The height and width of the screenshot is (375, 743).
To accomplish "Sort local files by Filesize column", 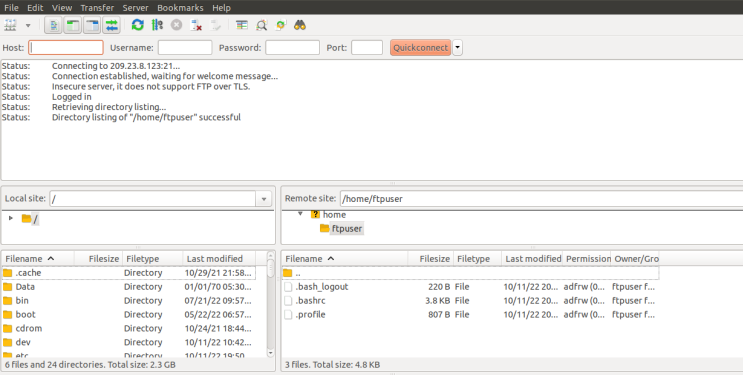I will [x=98, y=258].
